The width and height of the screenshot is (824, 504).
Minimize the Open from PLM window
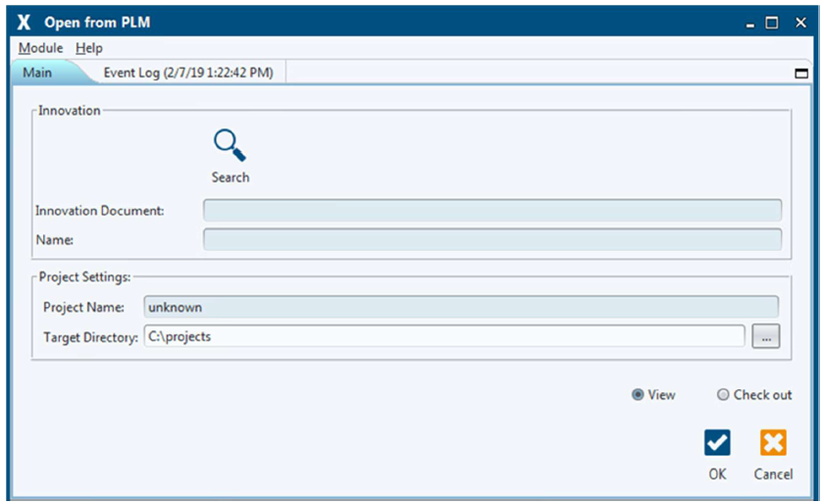(751, 23)
